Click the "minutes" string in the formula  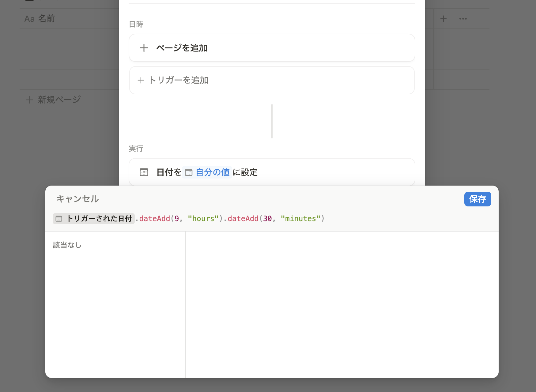[x=300, y=219]
